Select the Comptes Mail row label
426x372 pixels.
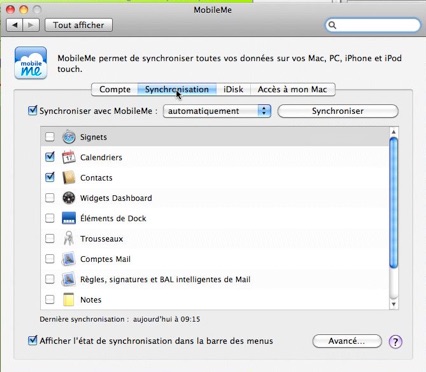[105, 259]
